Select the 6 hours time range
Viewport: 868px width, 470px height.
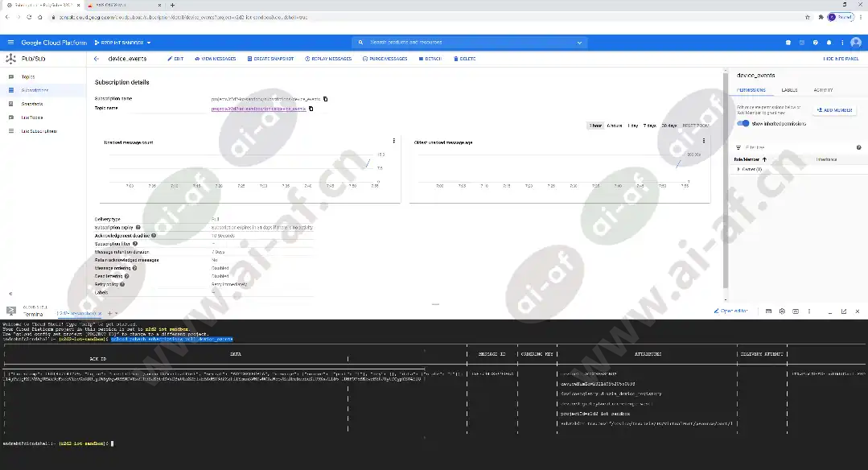(615, 126)
